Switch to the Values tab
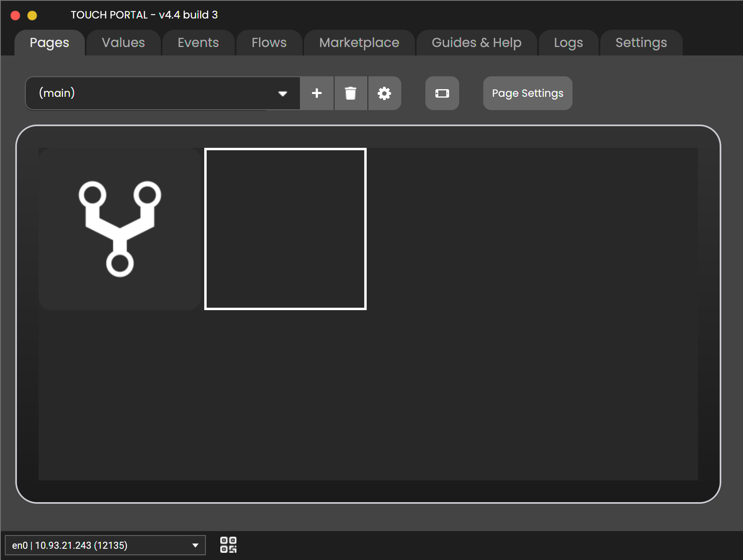Viewport: 743px width, 560px height. (123, 43)
